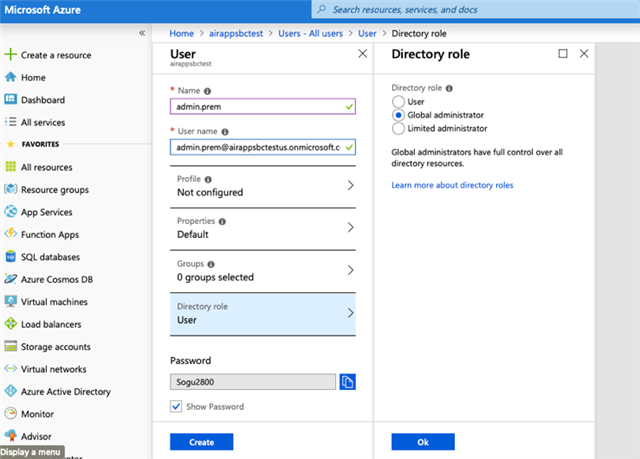This screenshot has height=459, width=640.
Task: Open All services in the sidebar
Action: 43,122
